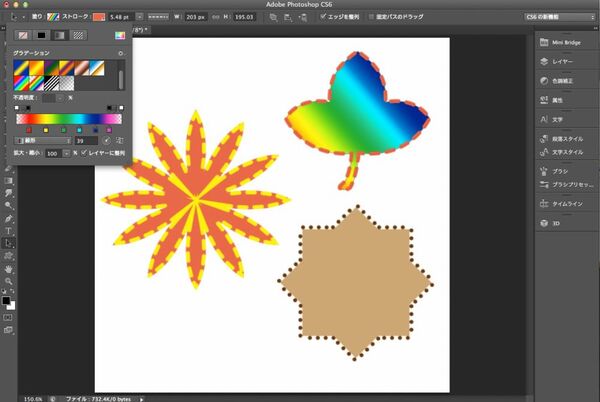Click the cyan color stop on gradient bar
This screenshot has height=402, width=600.
79,130
